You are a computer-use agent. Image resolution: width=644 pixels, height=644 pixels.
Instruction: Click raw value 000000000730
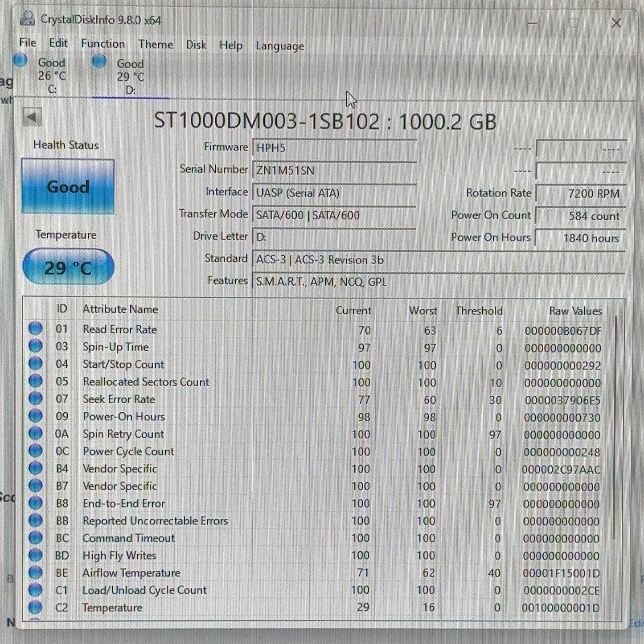pos(562,418)
